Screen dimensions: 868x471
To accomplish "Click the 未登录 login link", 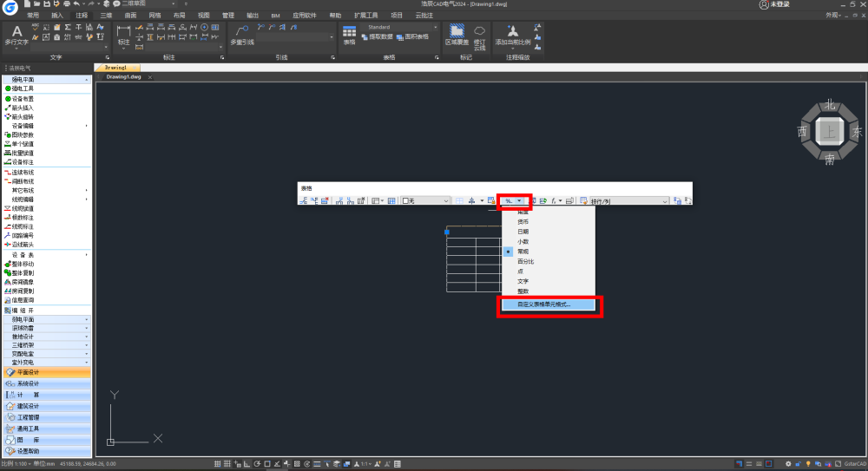I will 775,4.
